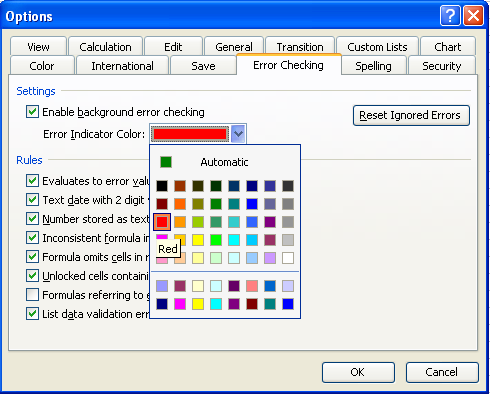This screenshot has width=490, height=394.
Task: Choose the Orange swatch below Brown
Action: pyautogui.click(x=180, y=204)
